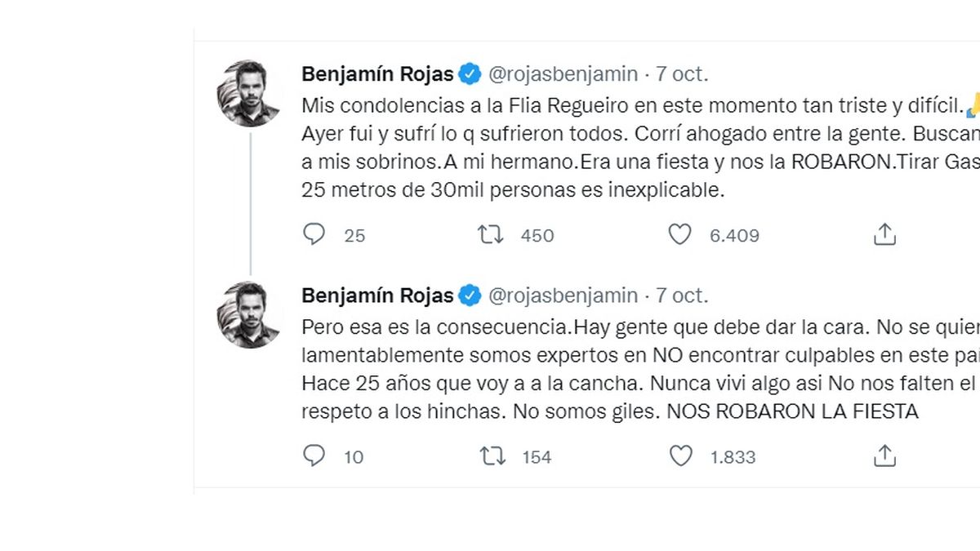The width and height of the screenshot is (980, 551).
Task: Open Benjamín Rojas name link in second tweet
Action: tap(377, 295)
